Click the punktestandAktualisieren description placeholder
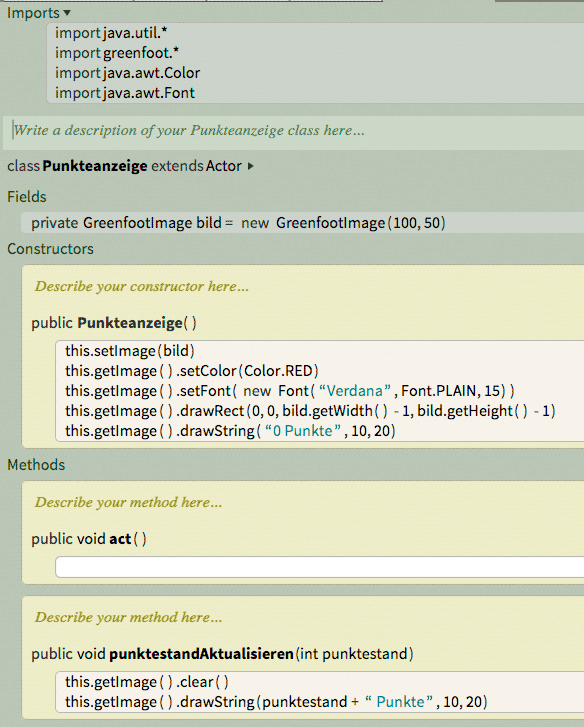Image resolution: width=584 pixels, height=727 pixels. 128,618
